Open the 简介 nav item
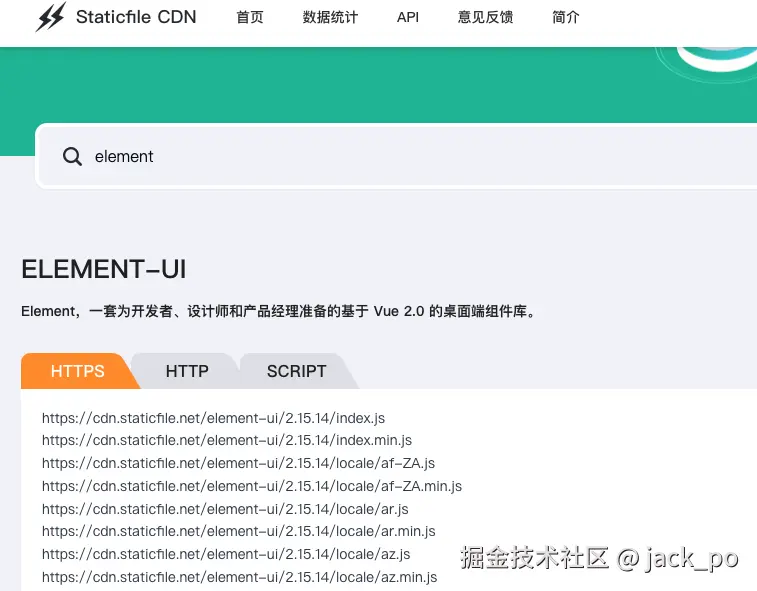The height and width of the screenshot is (591, 757). (x=565, y=17)
